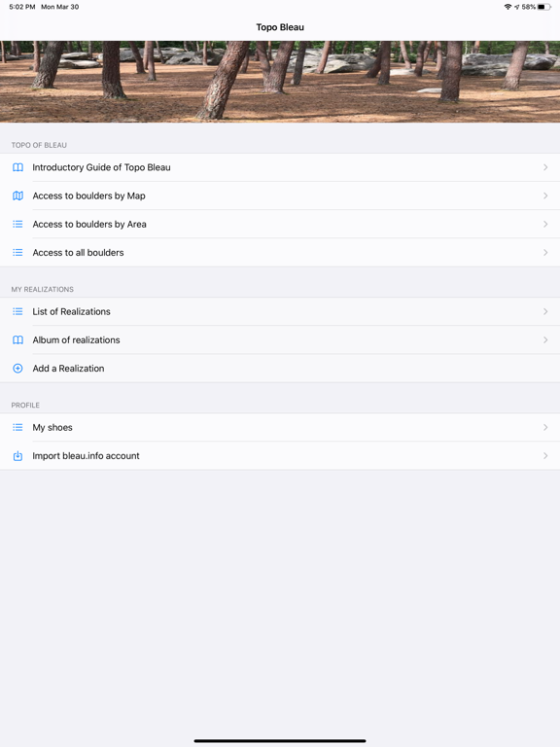Expand the Introductory Guide row chevron
This screenshot has height=747, width=560.
click(x=545, y=167)
